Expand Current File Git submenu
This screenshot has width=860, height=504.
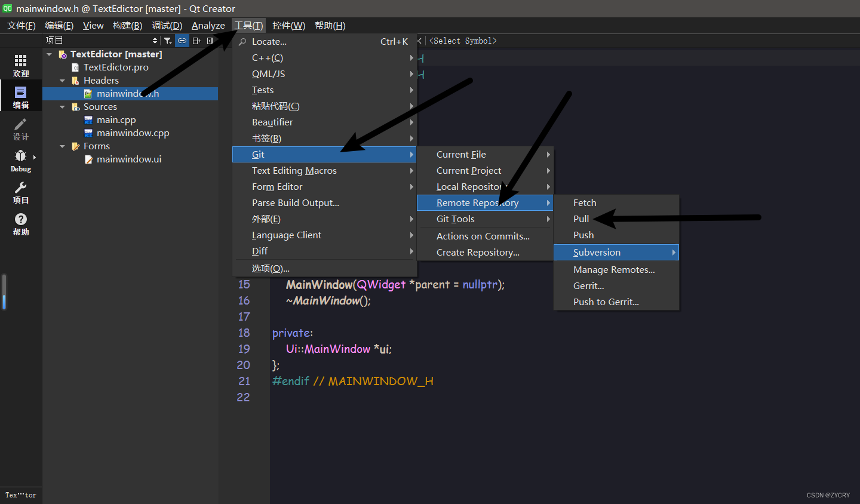[485, 155]
